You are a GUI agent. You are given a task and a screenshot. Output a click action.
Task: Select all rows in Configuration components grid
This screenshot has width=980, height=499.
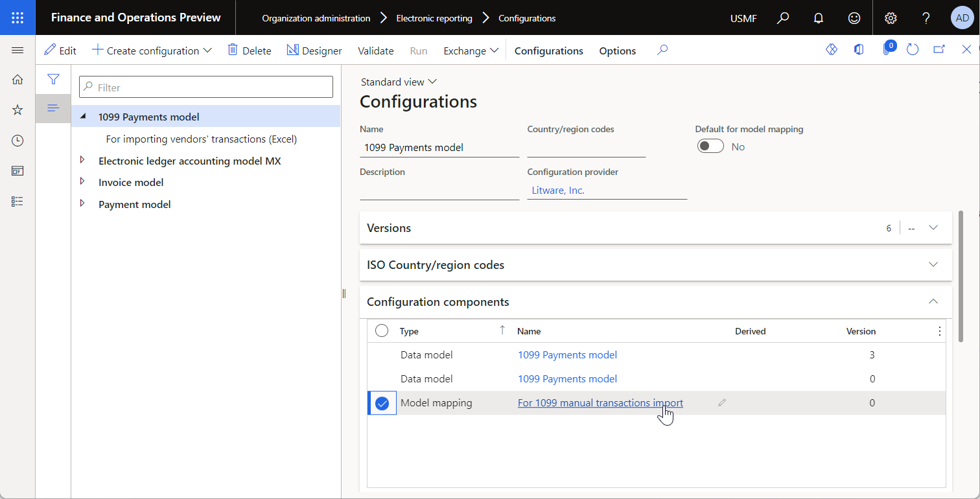[x=382, y=330]
